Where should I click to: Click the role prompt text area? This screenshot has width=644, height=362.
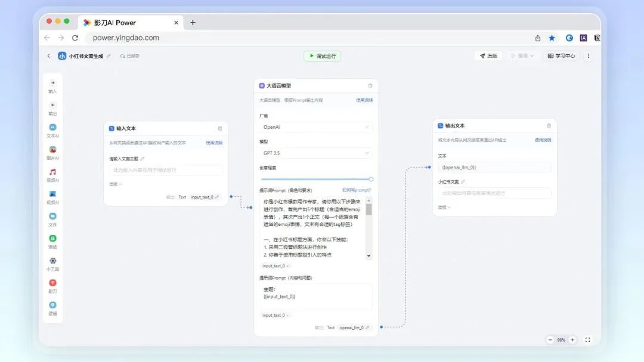pyautogui.click(x=313, y=228)
